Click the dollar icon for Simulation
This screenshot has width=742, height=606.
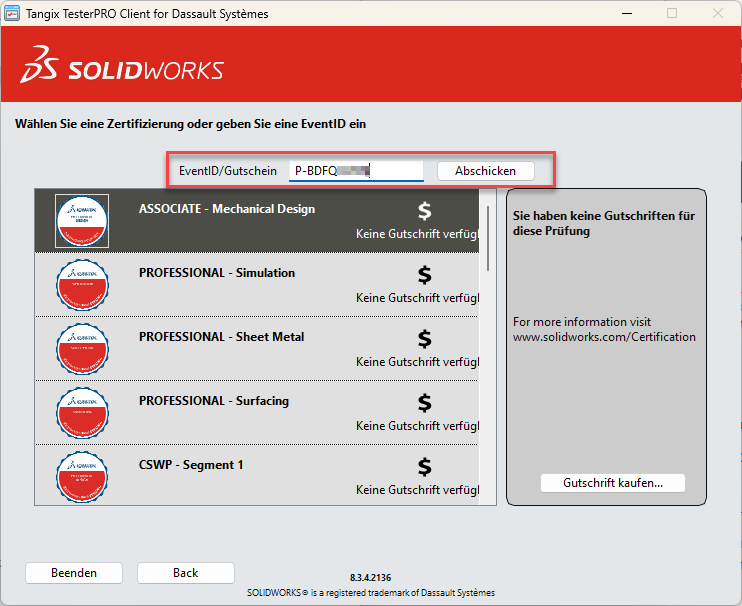[x=425, y=275]
